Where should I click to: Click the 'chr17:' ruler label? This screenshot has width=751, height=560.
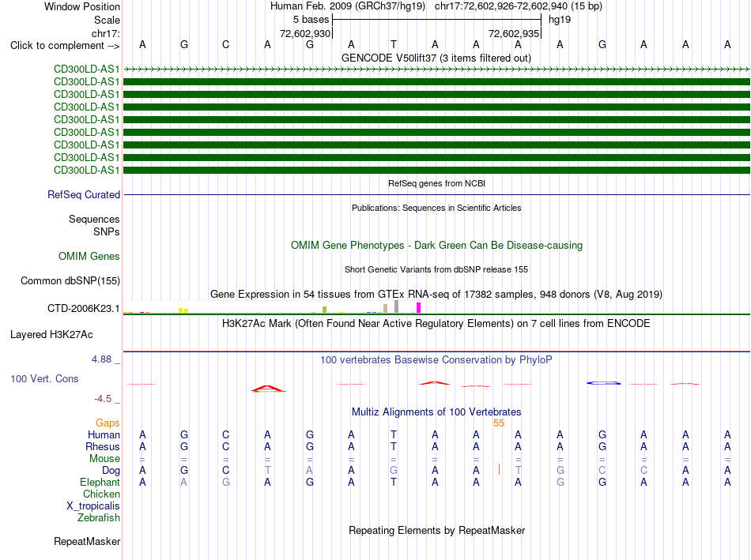point(105,33)
